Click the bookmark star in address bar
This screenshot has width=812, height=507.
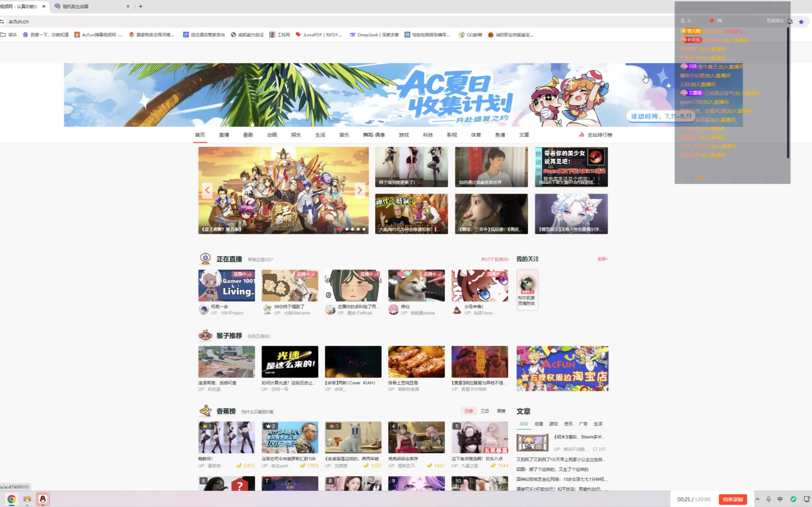(x=801, y=21)
